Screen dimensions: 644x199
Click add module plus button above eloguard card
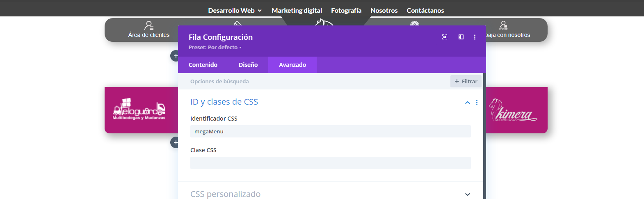coord(175,56)
